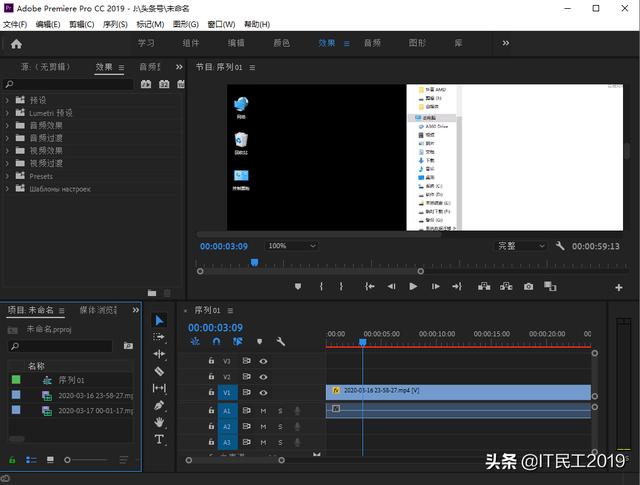
Task: Mark In point in Program monitor
Action: pyautogui.click(x=322, y=287)
